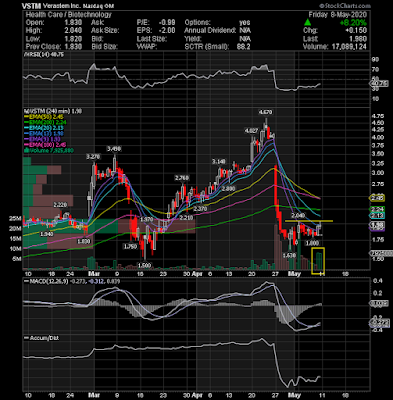
Task: Click the Open value 1.830
Action: click(73, 22)
